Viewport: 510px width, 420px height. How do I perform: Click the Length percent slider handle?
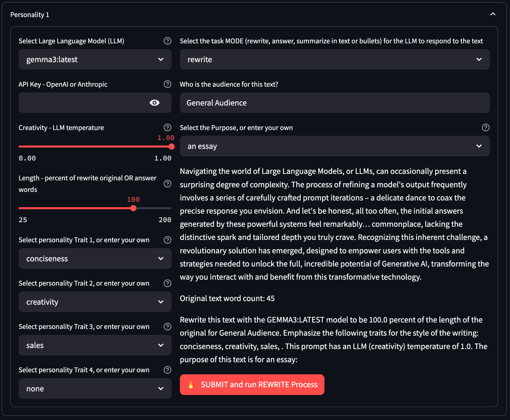point(133,208)
